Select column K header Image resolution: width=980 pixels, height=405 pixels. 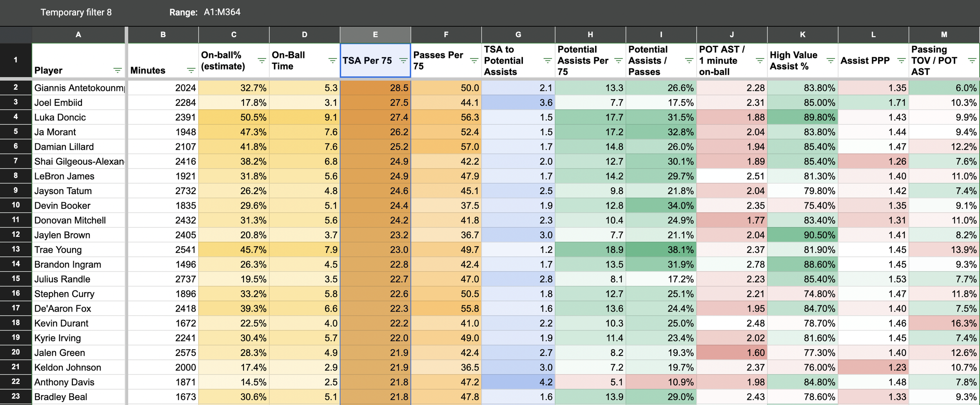[x=802, y=35]
